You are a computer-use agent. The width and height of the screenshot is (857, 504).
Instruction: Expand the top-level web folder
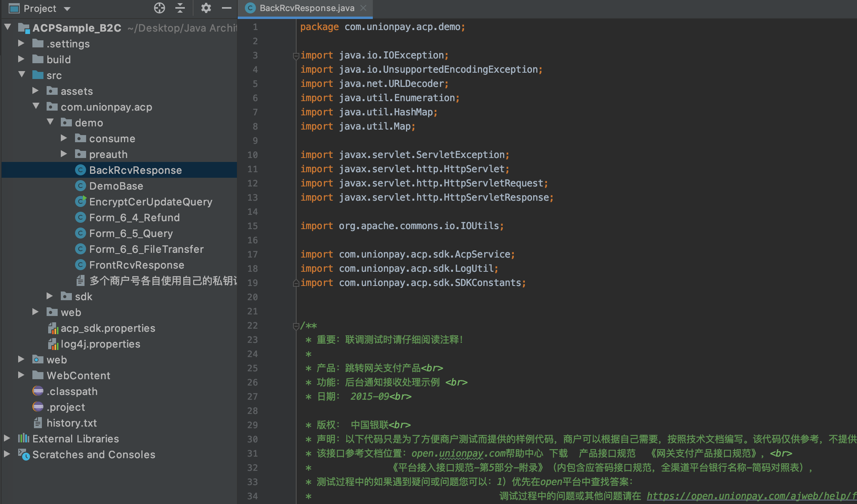(21, 359)
